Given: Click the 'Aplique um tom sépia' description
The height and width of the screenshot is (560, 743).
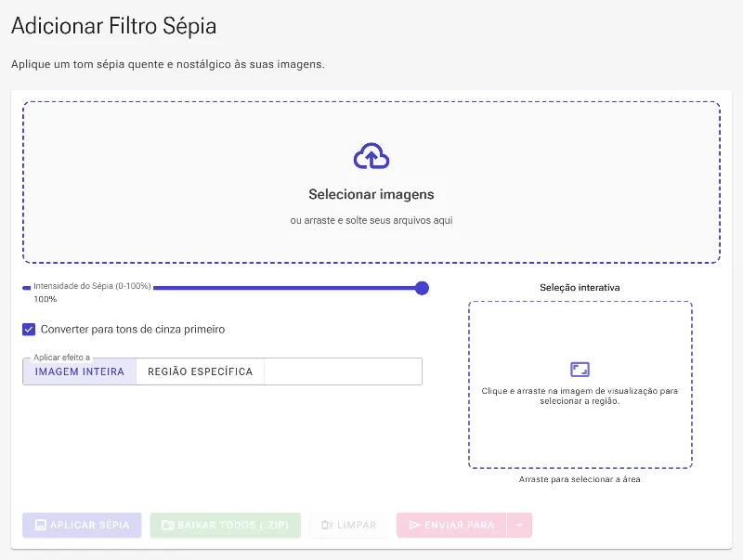Looking at the screenshot, I should 168,64.
